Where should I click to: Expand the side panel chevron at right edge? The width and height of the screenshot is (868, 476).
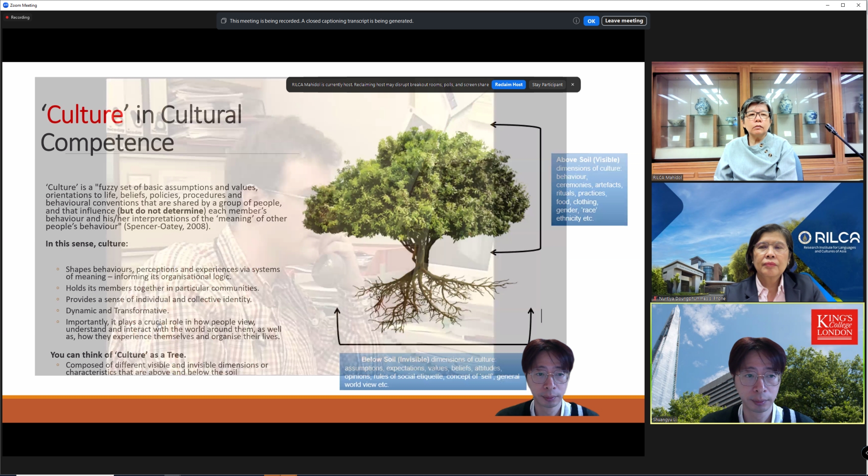coord(865,453)
